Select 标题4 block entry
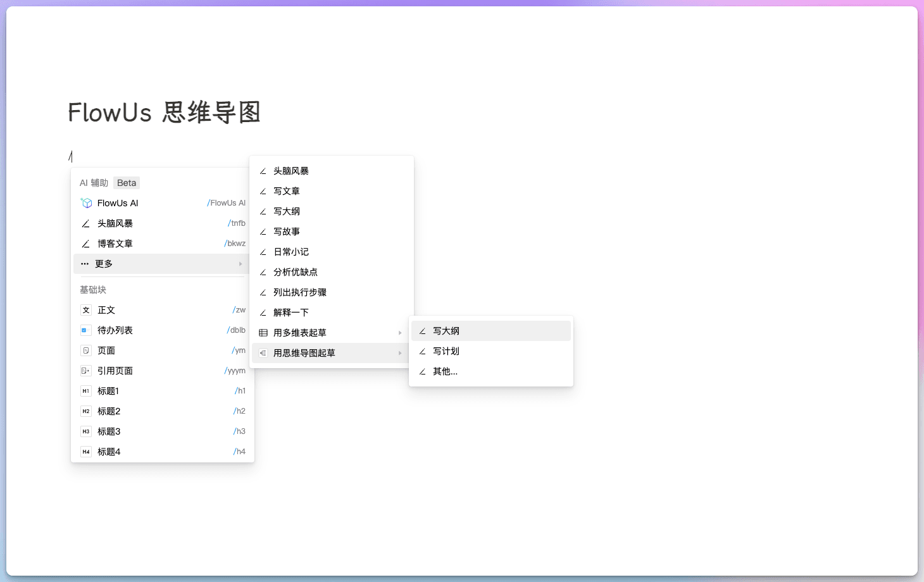This screenshot has width=924, height=582. pos(163,452)
